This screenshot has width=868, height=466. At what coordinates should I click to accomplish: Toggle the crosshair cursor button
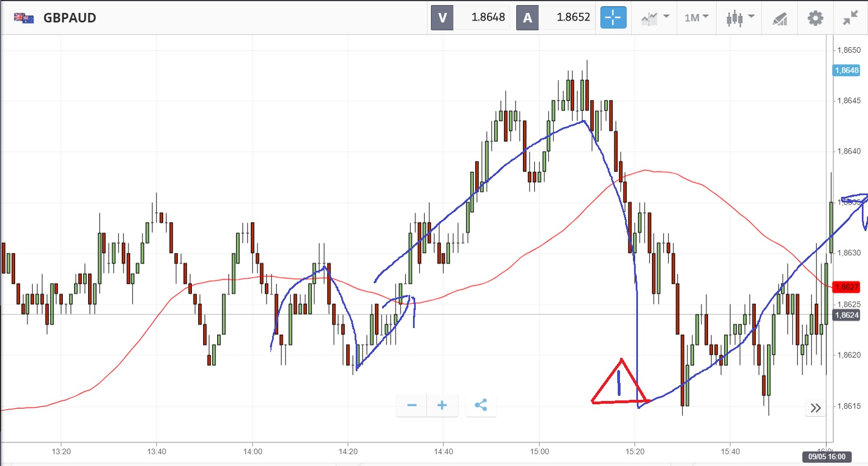coord(613,17)
